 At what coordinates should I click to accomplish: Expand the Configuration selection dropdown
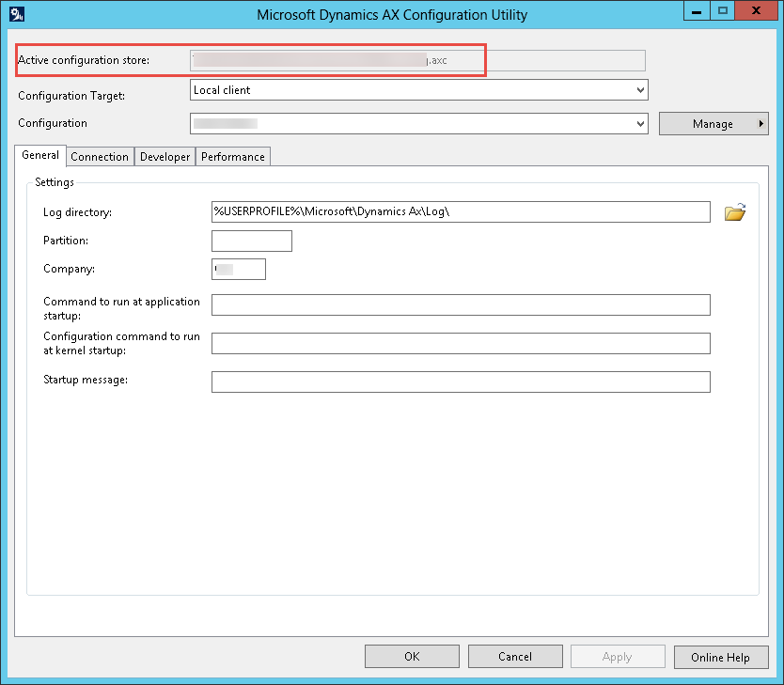(640, 123)
